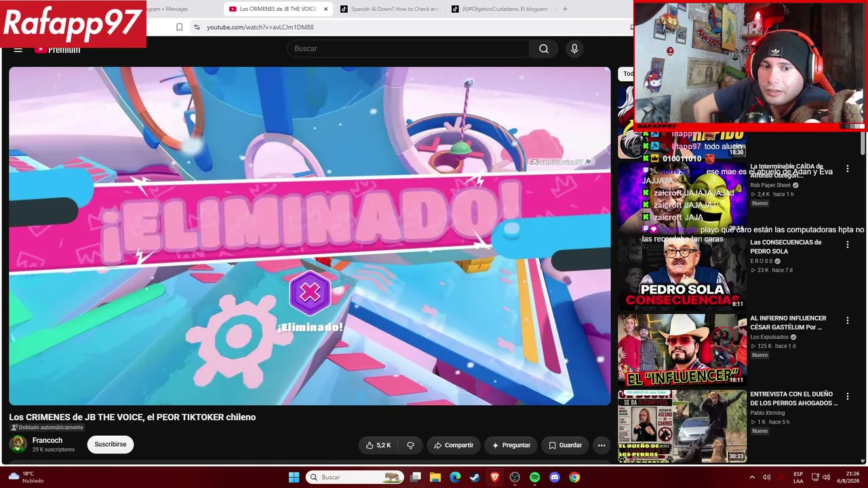This screenshot has width=868, height=488.
Task: Open Discord from the taskbar
Action: (555, 477)
